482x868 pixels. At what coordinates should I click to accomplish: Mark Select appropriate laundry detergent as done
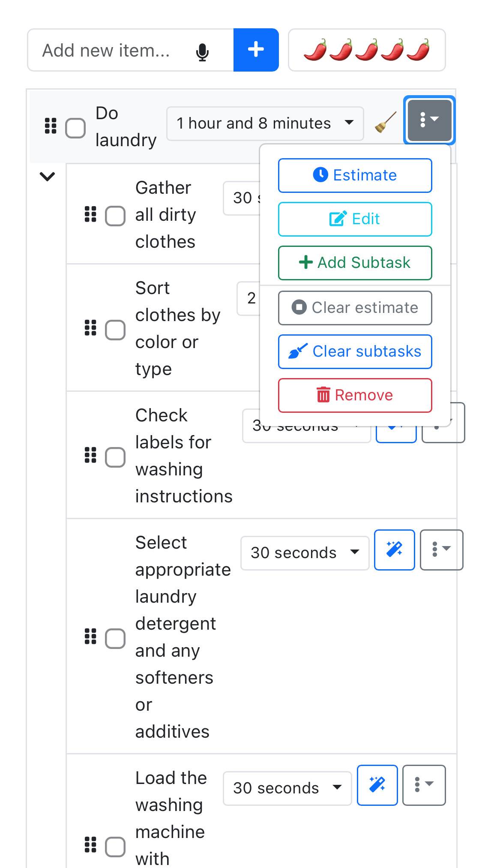point(115,638)
